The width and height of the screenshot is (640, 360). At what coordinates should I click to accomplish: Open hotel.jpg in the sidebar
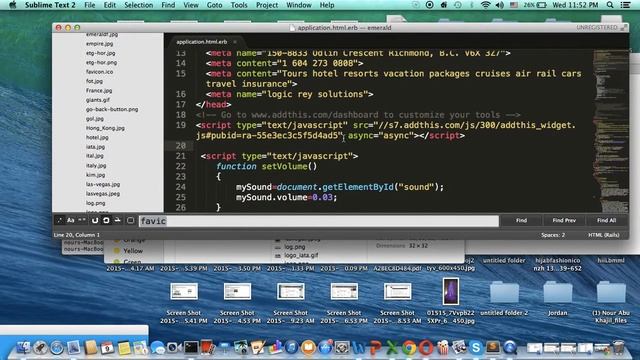click(97, 138)
